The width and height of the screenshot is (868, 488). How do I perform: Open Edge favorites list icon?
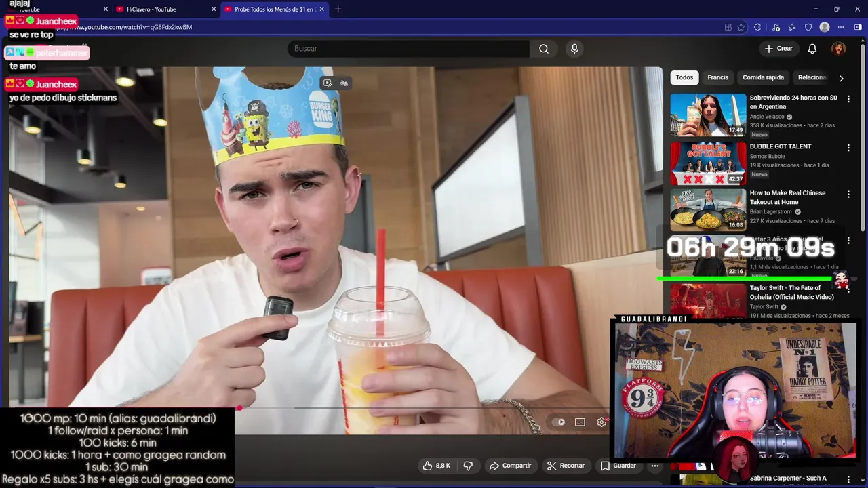tap(792, 27)
